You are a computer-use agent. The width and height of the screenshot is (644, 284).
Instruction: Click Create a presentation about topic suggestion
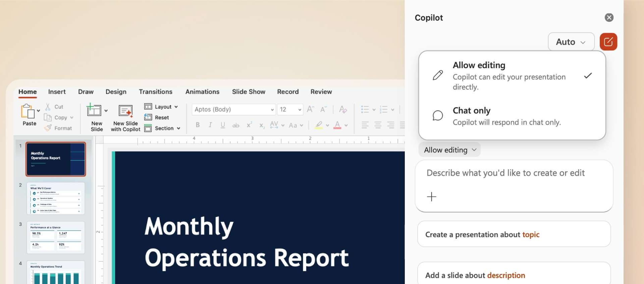click(514, 234)
